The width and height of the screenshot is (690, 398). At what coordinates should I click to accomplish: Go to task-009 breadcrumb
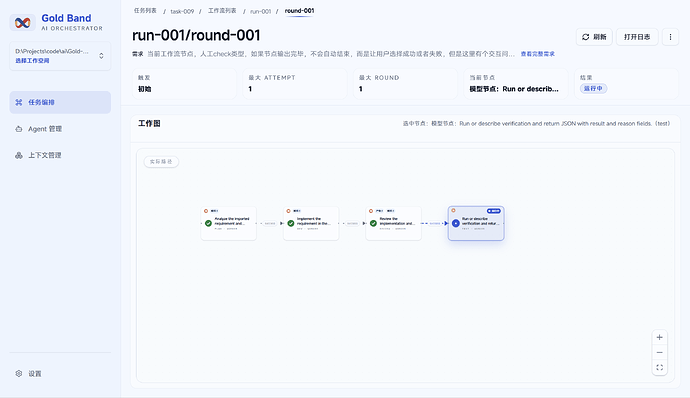182,11
